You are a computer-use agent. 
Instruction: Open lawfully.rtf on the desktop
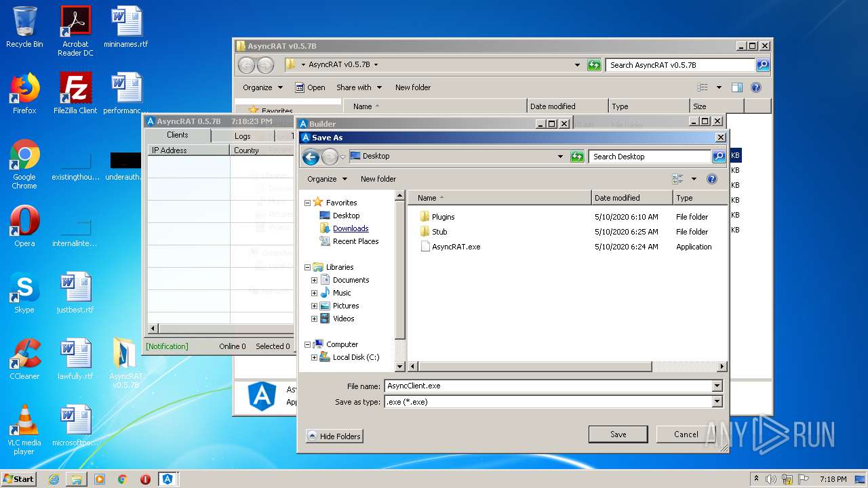(75, 359)
